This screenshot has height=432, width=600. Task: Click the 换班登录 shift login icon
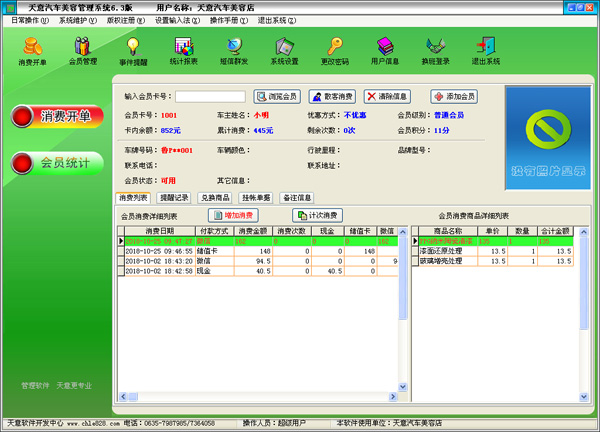click(436, 50)
